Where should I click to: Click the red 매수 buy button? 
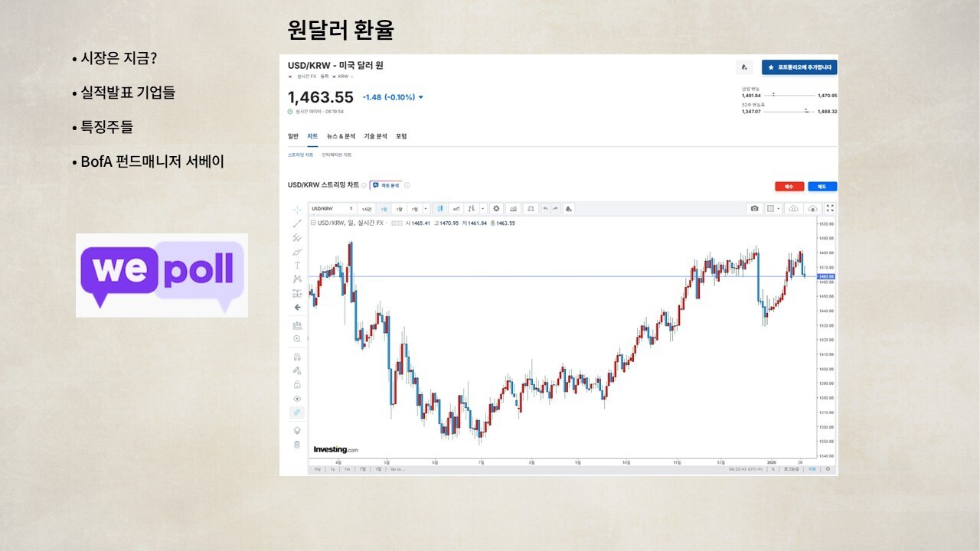[x=789, y=186]
